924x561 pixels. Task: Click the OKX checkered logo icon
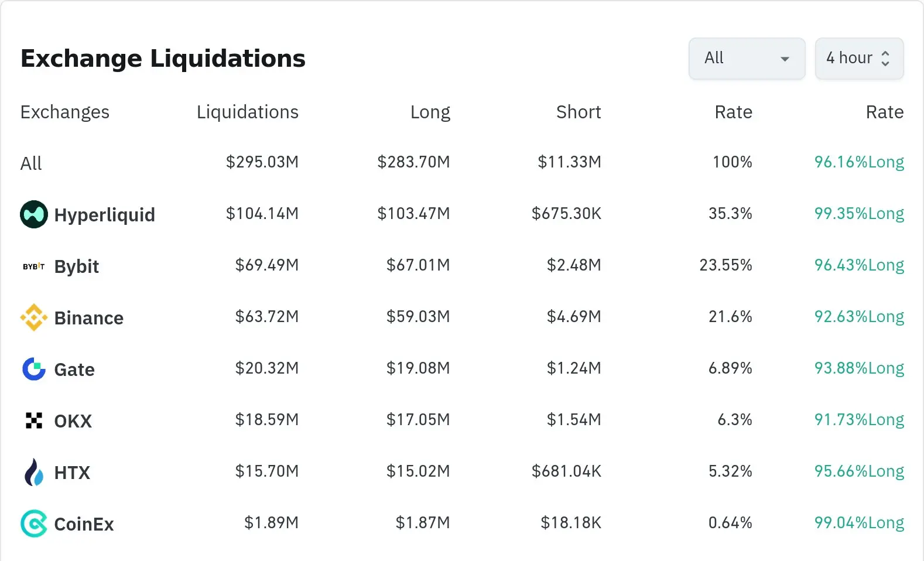pyautogui.click(x=34, y=420)
